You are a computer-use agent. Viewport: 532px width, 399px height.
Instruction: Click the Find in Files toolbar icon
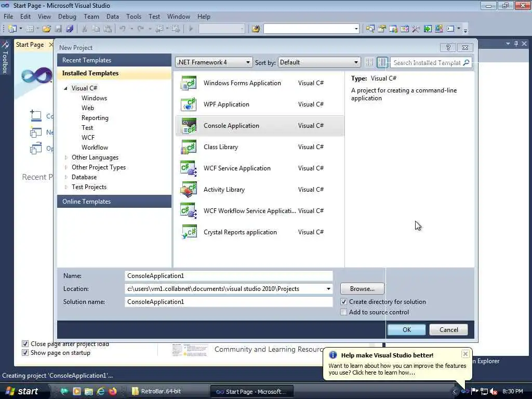pyautogui.click(x=256, y=29)
